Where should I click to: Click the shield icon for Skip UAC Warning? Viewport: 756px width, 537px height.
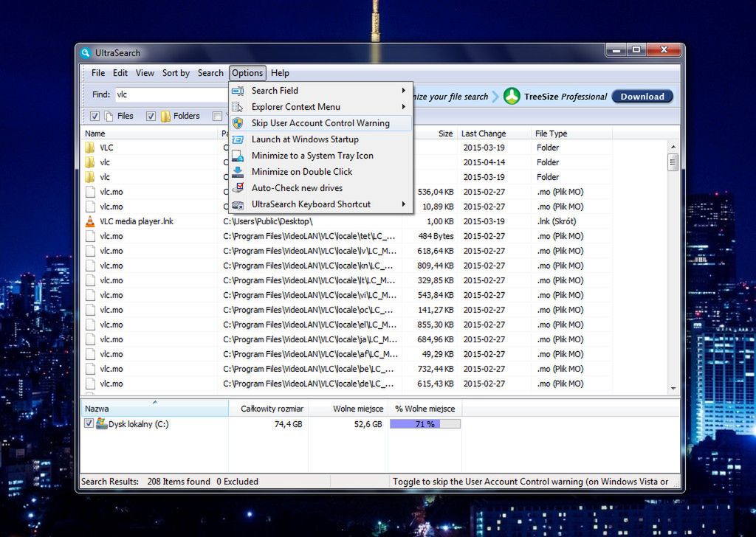238,123
